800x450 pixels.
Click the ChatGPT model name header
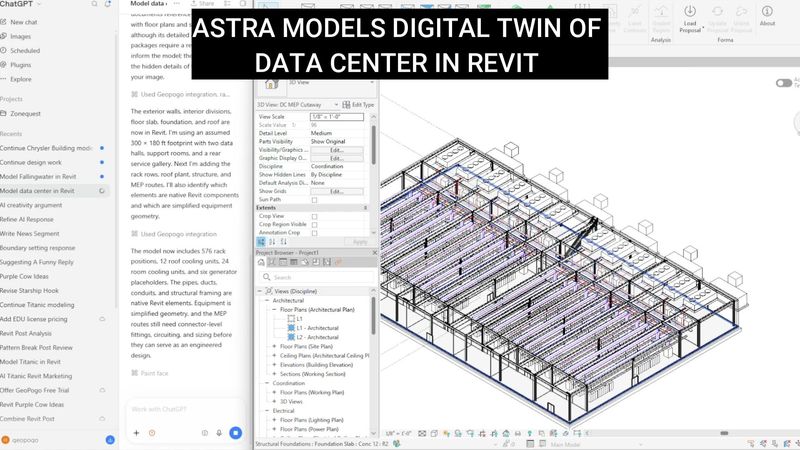149,4
